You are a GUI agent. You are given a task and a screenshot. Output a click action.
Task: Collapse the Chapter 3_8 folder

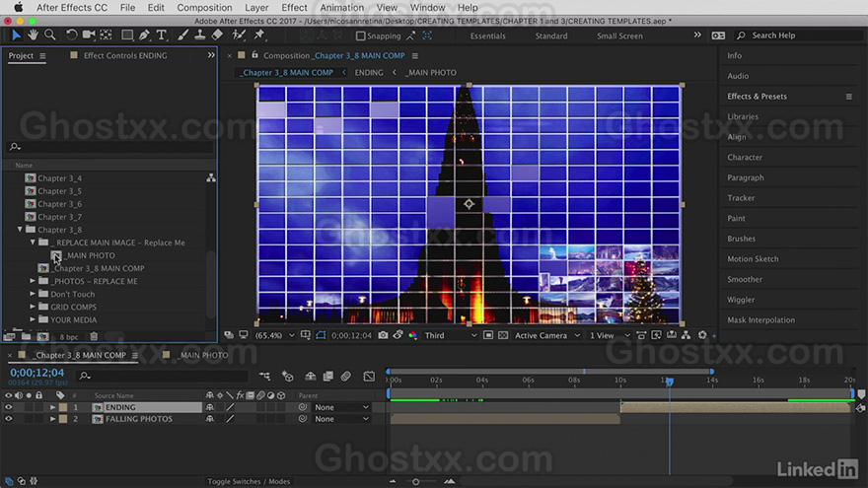[x=20, y=229]
